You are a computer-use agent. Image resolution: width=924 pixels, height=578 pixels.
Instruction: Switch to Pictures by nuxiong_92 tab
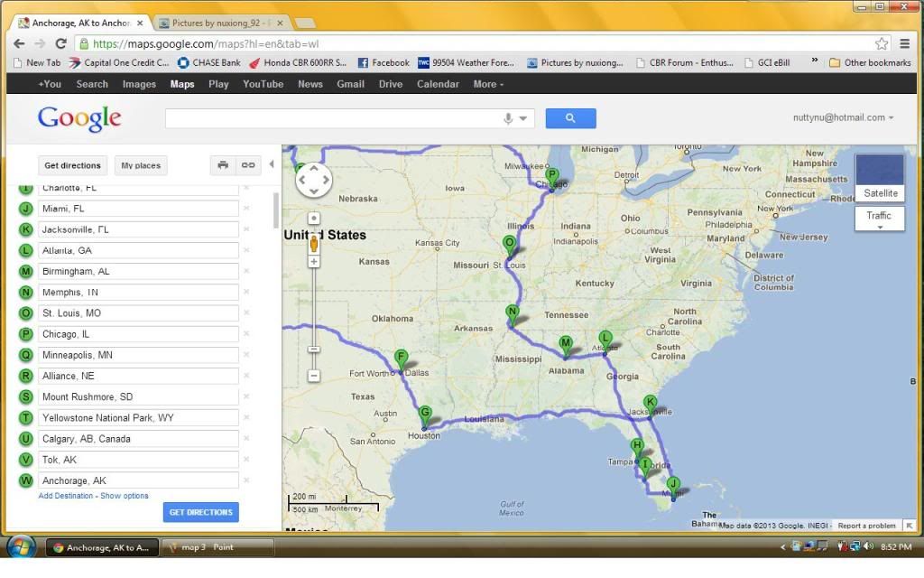(x=222, y=23)
